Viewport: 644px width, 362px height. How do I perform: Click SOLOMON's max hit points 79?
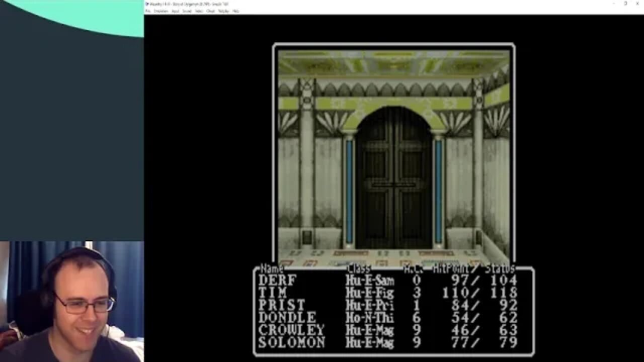click(x=509, y=343)
